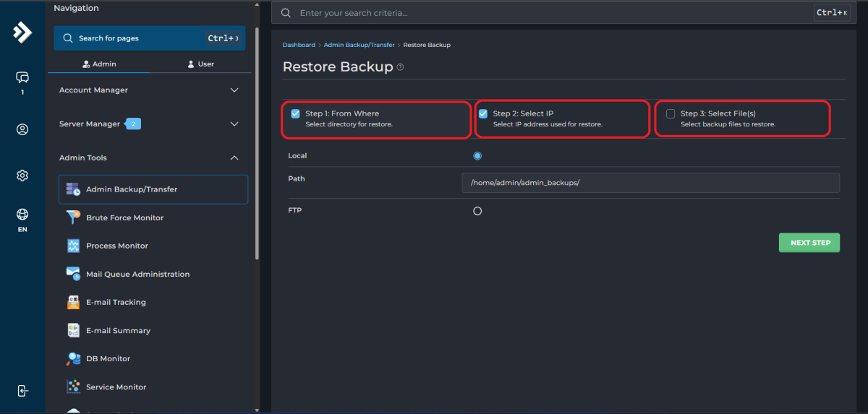Collapse the Admin Tools section
The width and height of the screenshot is (868, 414).
pos(234,158)
